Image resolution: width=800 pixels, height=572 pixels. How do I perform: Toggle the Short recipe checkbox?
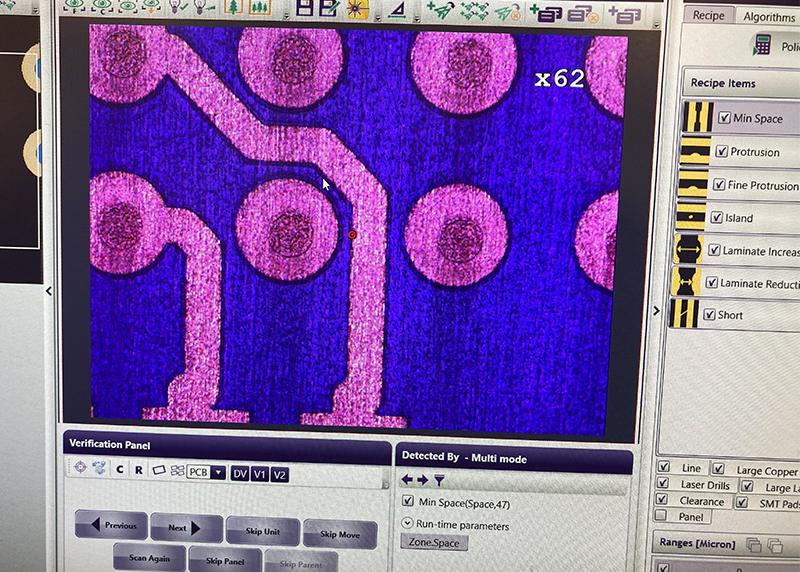point(709,314)
